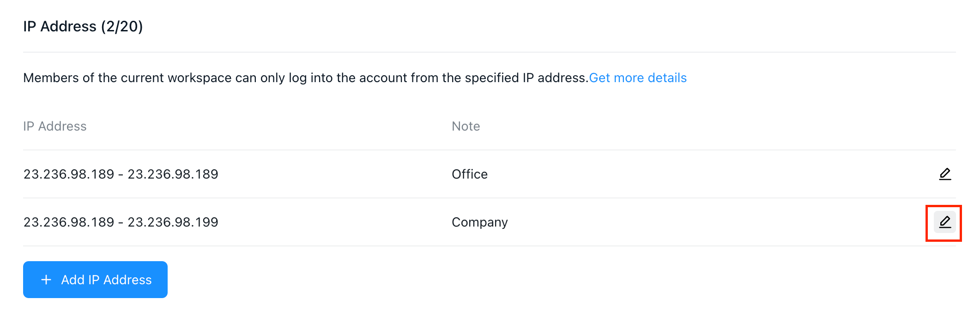The width and height of the screenshot is (980, 311).
Task: Click the pencil icon for Company row
Action: (945, 222)
